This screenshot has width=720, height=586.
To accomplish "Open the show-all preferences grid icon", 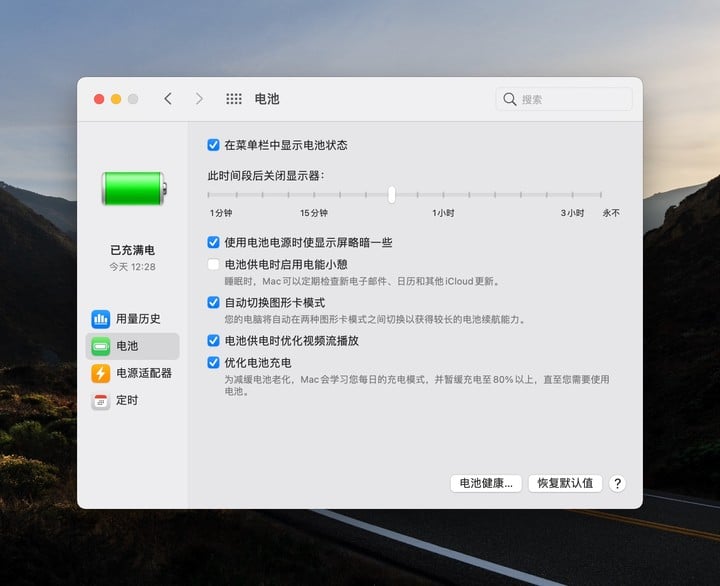I will (x=234, y=99).
